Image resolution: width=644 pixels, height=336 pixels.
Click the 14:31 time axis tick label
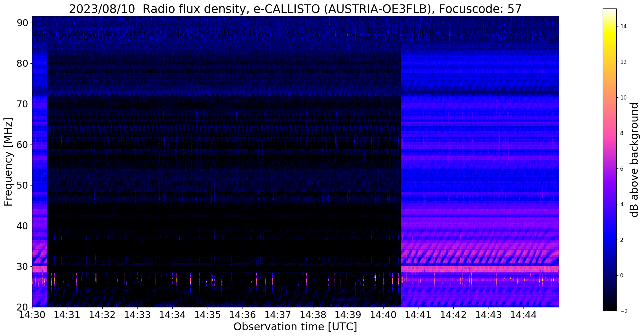[x=67, y=315]
